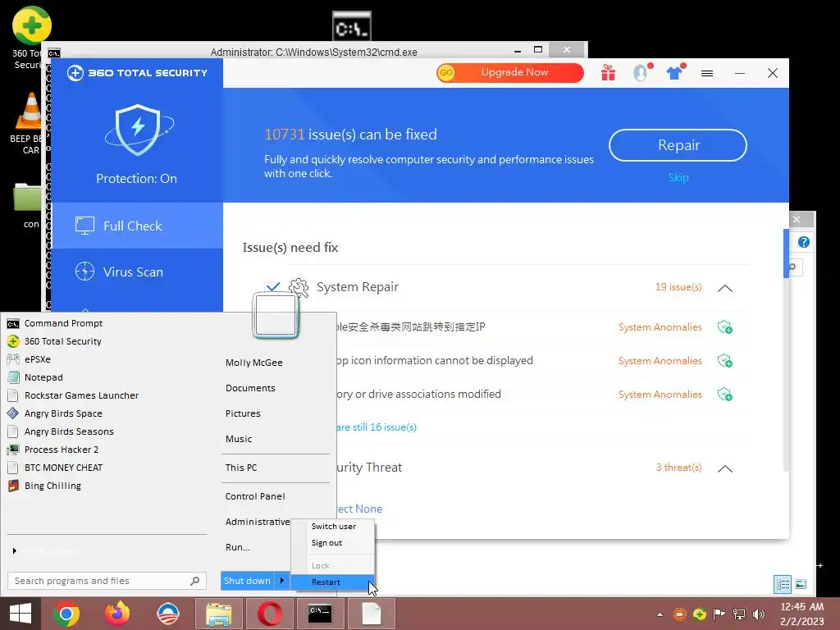Open the user account avatar icon

(x=641, y=73)
